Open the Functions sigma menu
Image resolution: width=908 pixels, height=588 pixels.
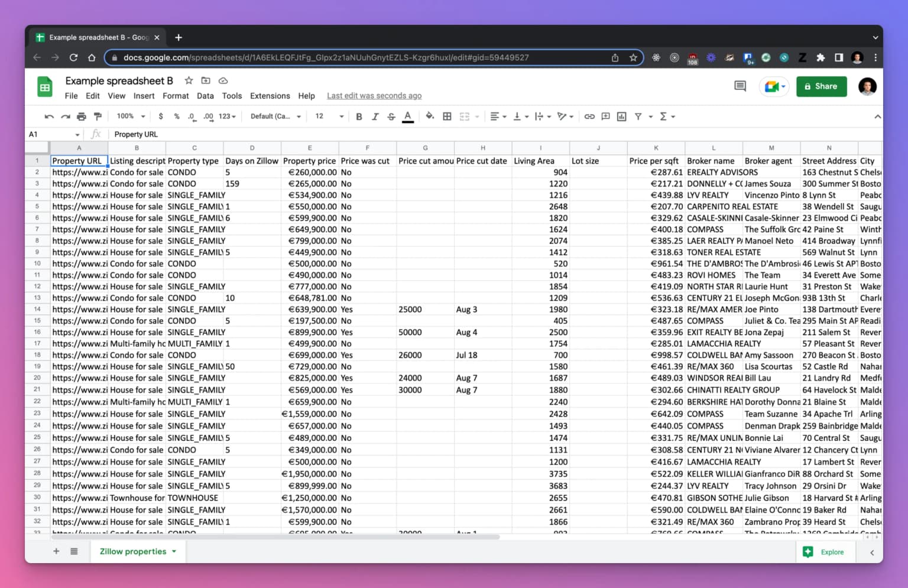point(667,116)
